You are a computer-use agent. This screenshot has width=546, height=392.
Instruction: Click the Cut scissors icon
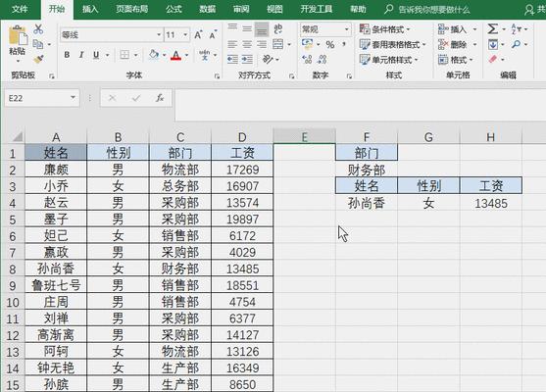38,29
